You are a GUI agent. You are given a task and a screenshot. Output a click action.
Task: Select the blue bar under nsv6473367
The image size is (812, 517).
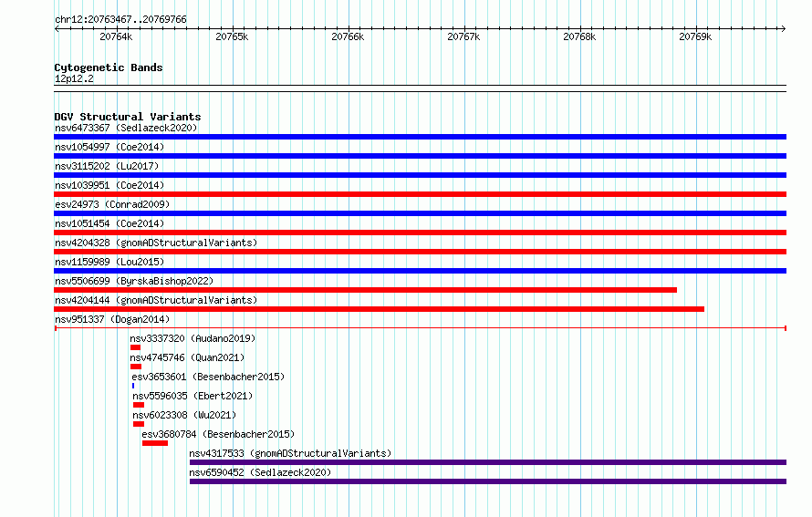pos(420,137)
